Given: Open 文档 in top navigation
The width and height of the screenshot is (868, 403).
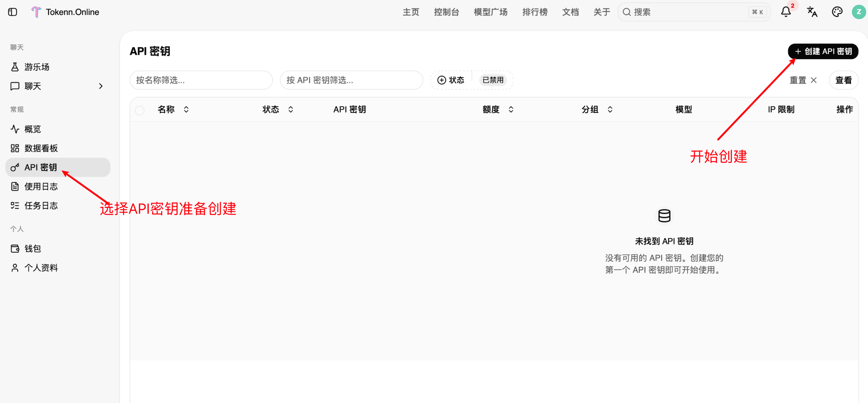Looking at the screenshot, I should 570,12.
